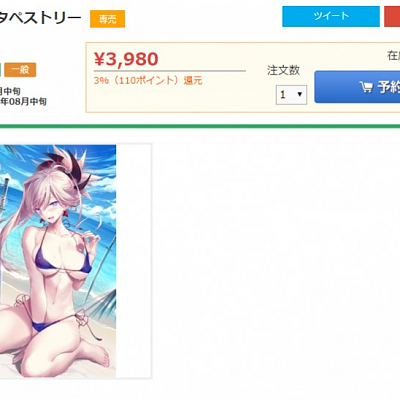
Task: Click the タペストリー product title
Action: point(41,18)
